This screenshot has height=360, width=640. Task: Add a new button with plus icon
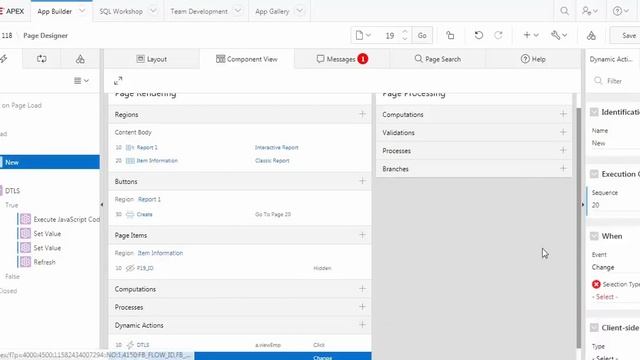point(362,181)
